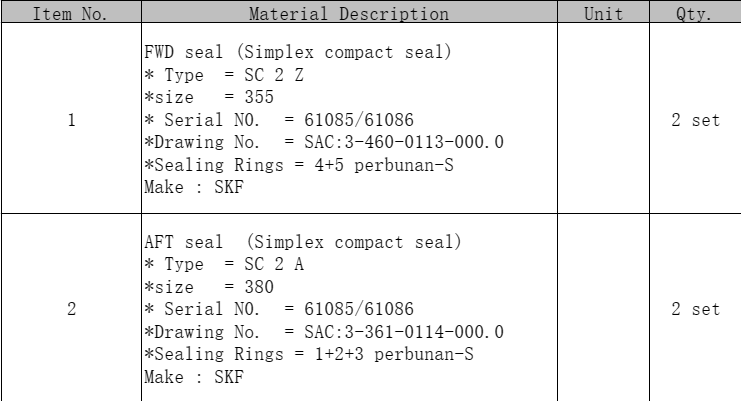Click the "size = 380" text
Viewport: 741px width, 401px height.
[210, 288]
